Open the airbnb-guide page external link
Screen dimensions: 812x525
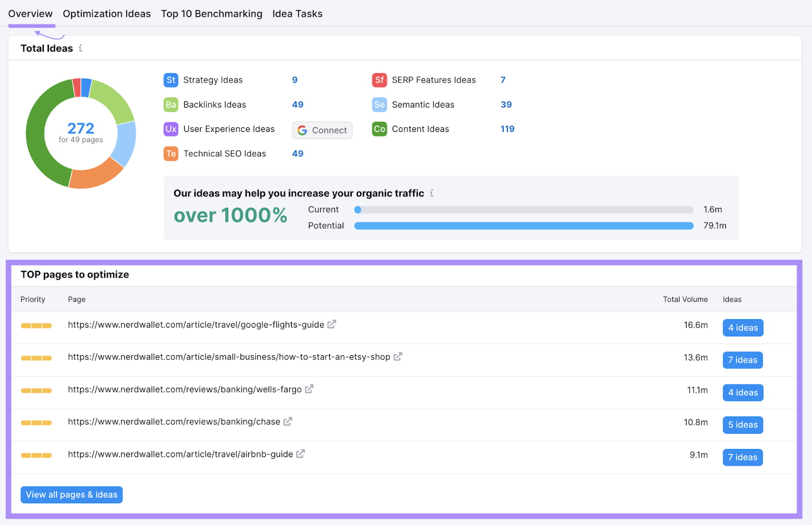pos(300,453)
